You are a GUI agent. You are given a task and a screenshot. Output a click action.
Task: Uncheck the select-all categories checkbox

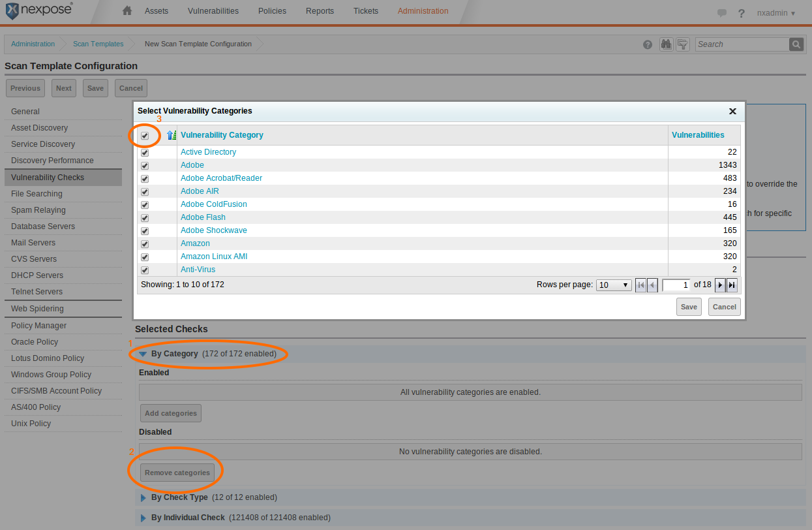click(145, 136)
